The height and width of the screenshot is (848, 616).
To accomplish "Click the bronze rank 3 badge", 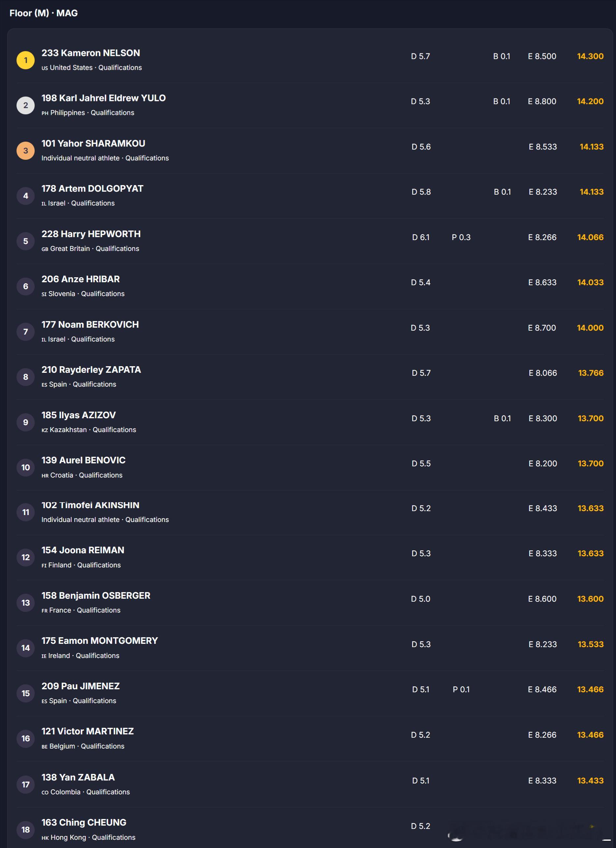I will click(25, 151).
